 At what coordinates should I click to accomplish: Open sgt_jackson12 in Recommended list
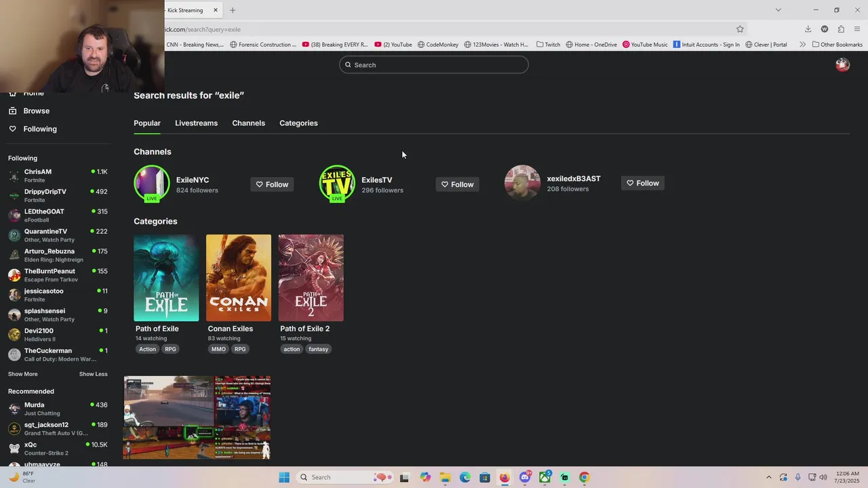point(58,429)
